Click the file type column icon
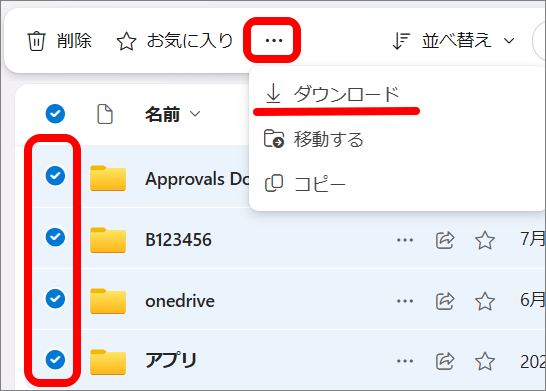546x391 pixels. [x=105, y=114]
